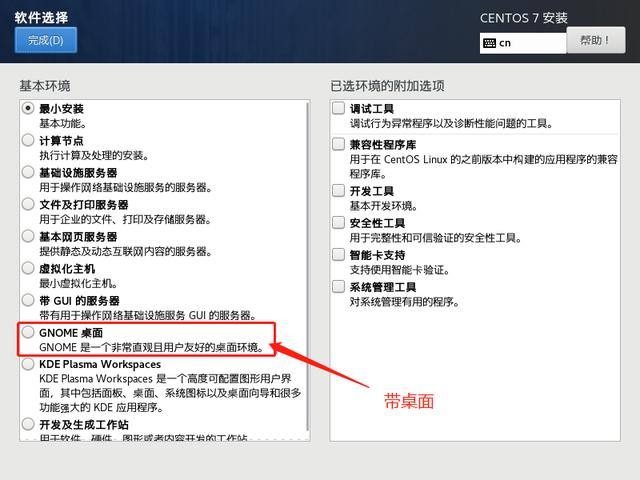640x480 pixels.
Task: Choose 基础设施服务器 environment option
Action: point(28,172)
